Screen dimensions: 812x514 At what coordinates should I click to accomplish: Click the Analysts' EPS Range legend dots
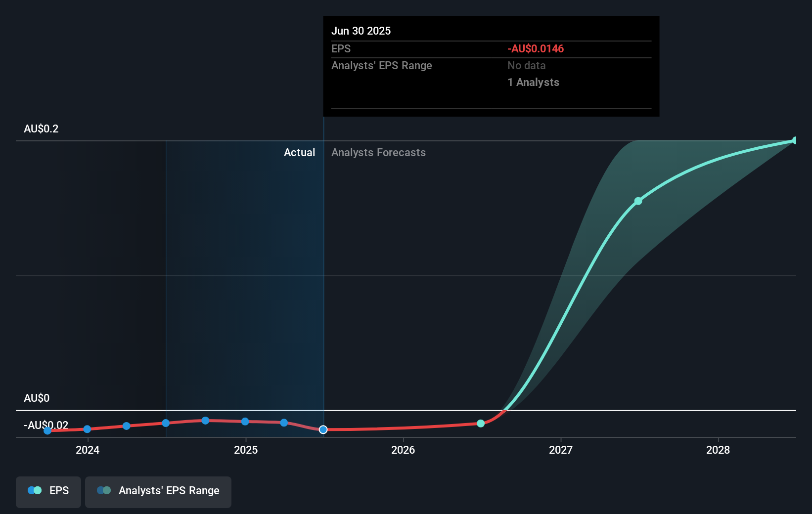pos(103,490)
